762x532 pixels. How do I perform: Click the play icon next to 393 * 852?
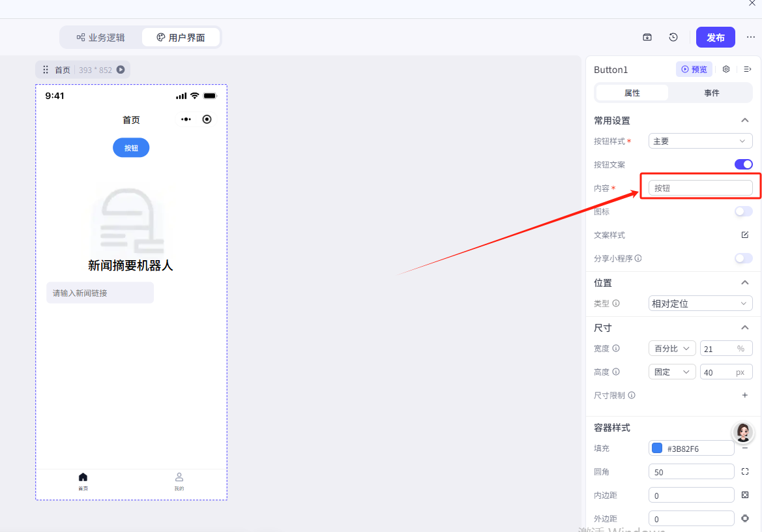click(x=121, y=70)
